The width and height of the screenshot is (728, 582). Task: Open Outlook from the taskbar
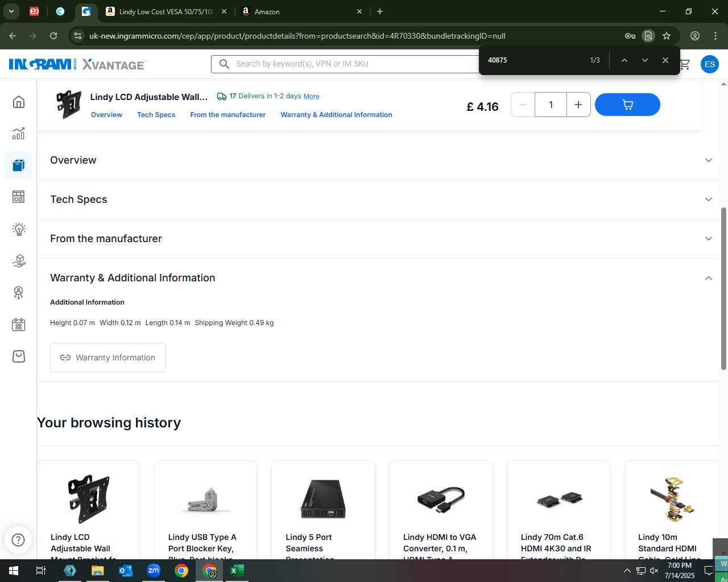[126, 571]
